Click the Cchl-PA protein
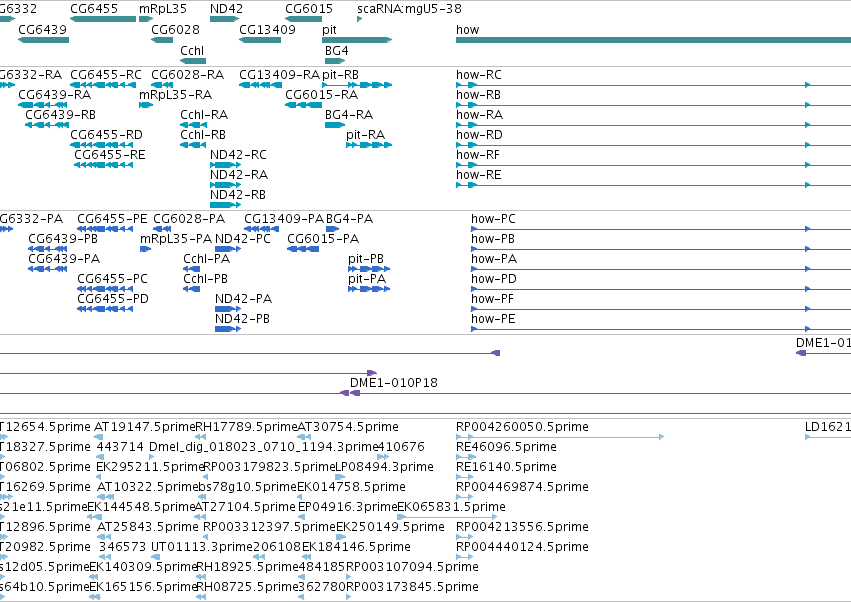The image size is (851, 602). (192, 269)
